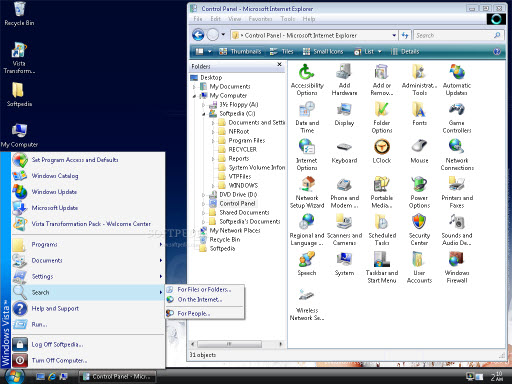Switch to Thumbnails view
The image size is (512, 384).
click(240, 51)
